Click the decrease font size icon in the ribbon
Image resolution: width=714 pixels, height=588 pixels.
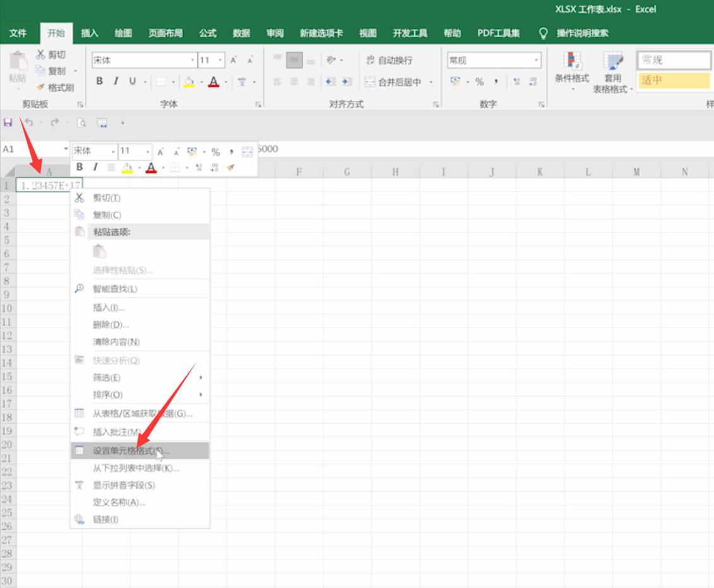click(250, 60)
